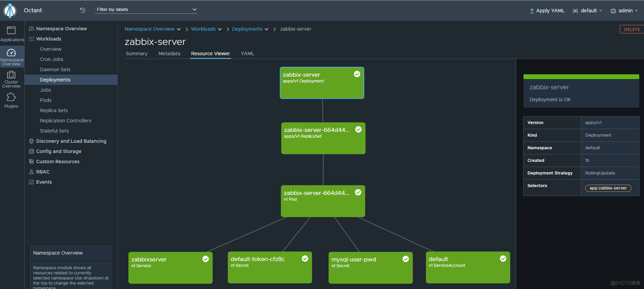The height and width of the screenshot is (289, 644).
Task: Follow the Workloads breadcrumb link
Action: tap(203, 29)
